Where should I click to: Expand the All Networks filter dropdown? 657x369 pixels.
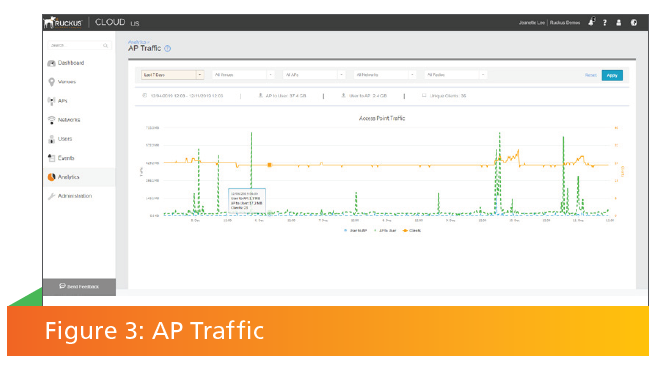pos(385,75)
